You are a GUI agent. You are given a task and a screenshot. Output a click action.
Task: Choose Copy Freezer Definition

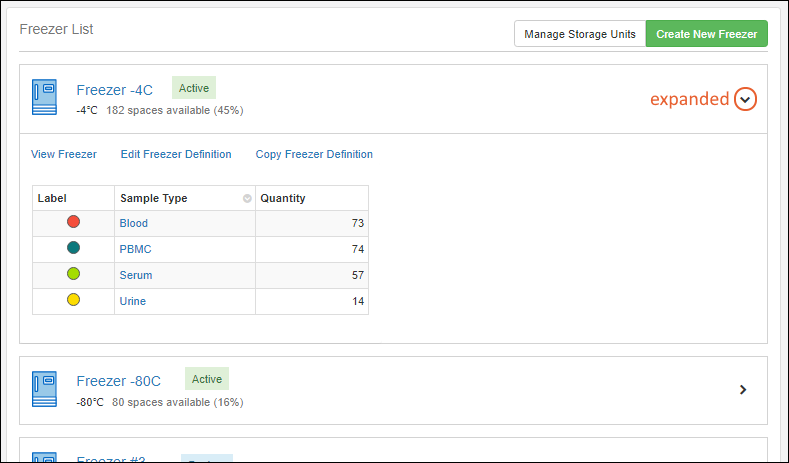(314, 154)
